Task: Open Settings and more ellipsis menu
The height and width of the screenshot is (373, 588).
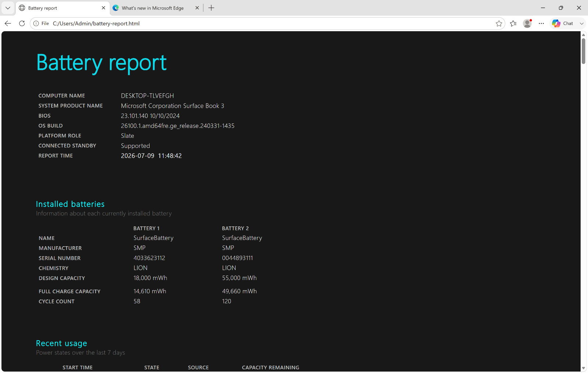Action: [x=541, y=24]
